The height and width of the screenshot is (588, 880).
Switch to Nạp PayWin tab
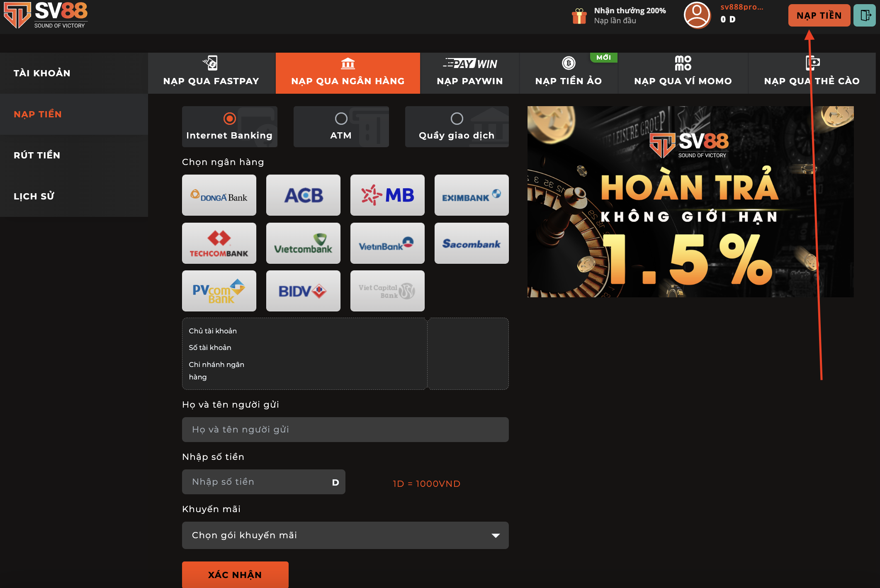[x=470, y=73]
